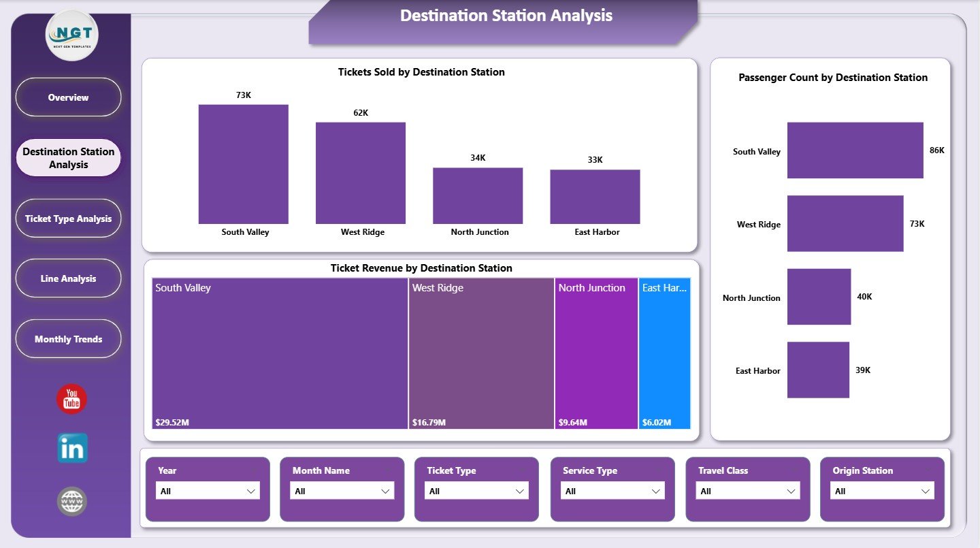This screenshot has height=548, width=980.
Task: Open the Year filter dropdown arrow
Action: [251, 490]
